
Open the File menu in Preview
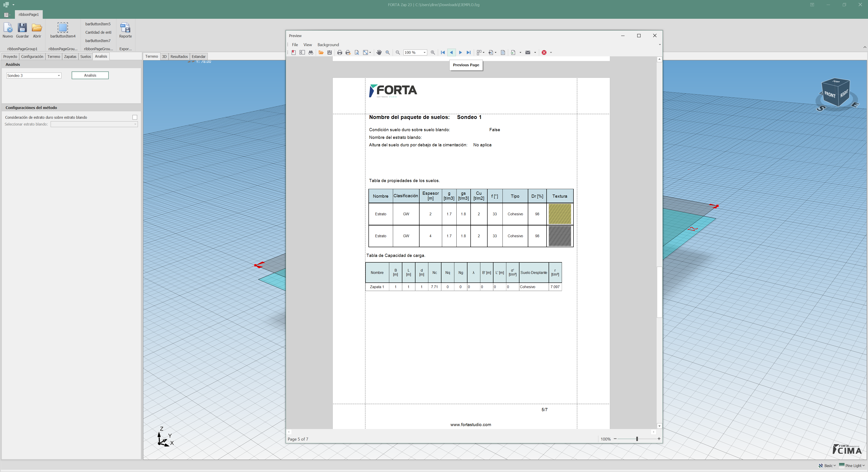pos(295,45)
